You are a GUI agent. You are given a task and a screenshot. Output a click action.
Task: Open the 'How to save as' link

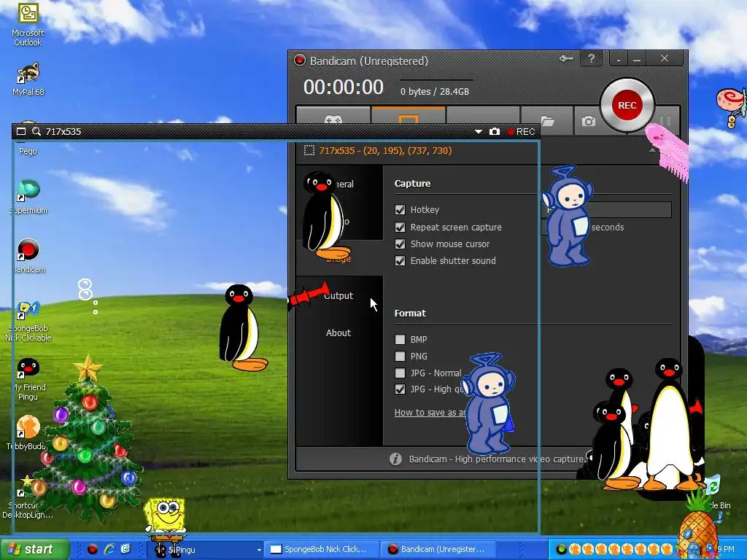coord(430,413)
